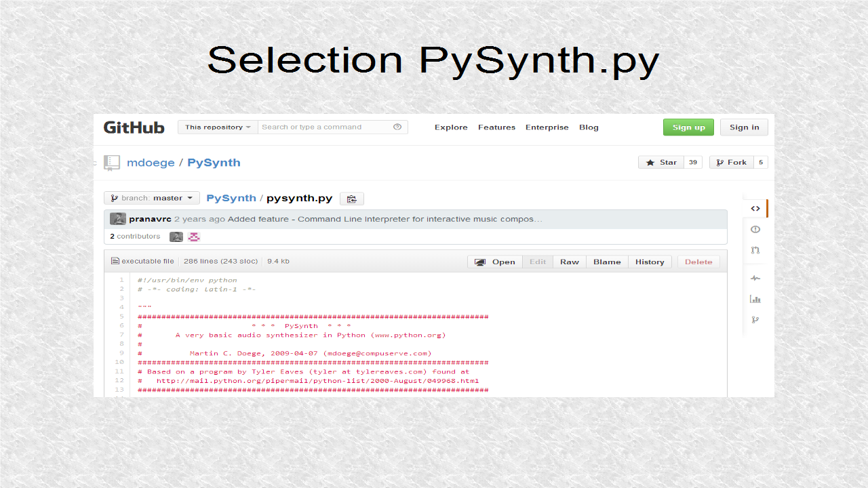Viewport: 868px width, 488px height.
Task: Click the GitHub logo
Action: click(134, 127)
